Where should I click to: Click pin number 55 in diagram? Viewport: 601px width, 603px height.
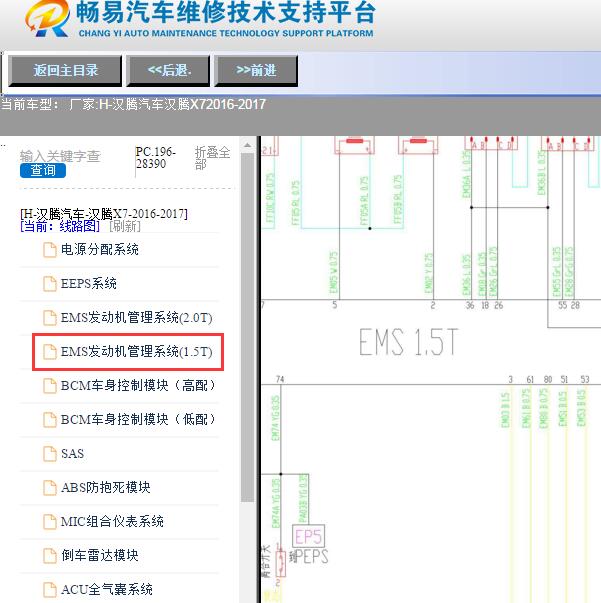(x=562, y=305)
